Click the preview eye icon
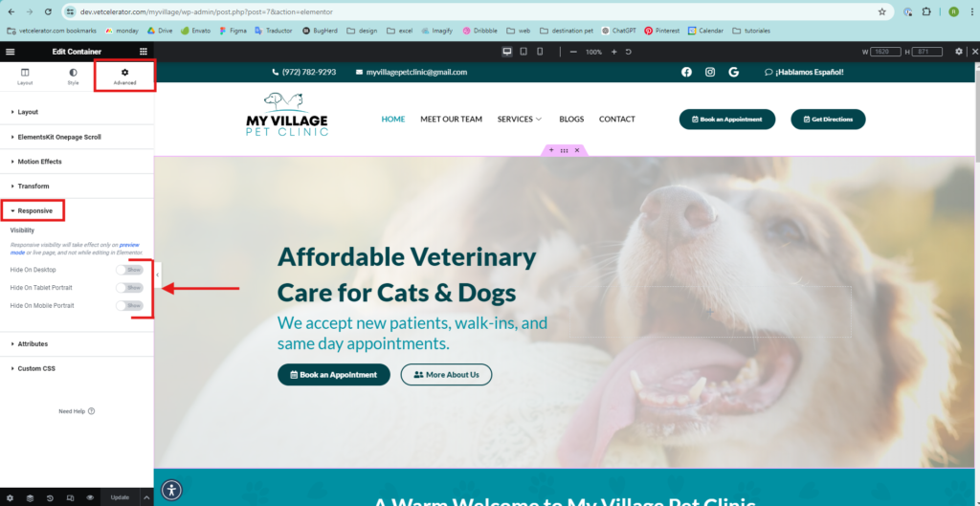This screenshot has height=506, width=980. tap(90, 498)
